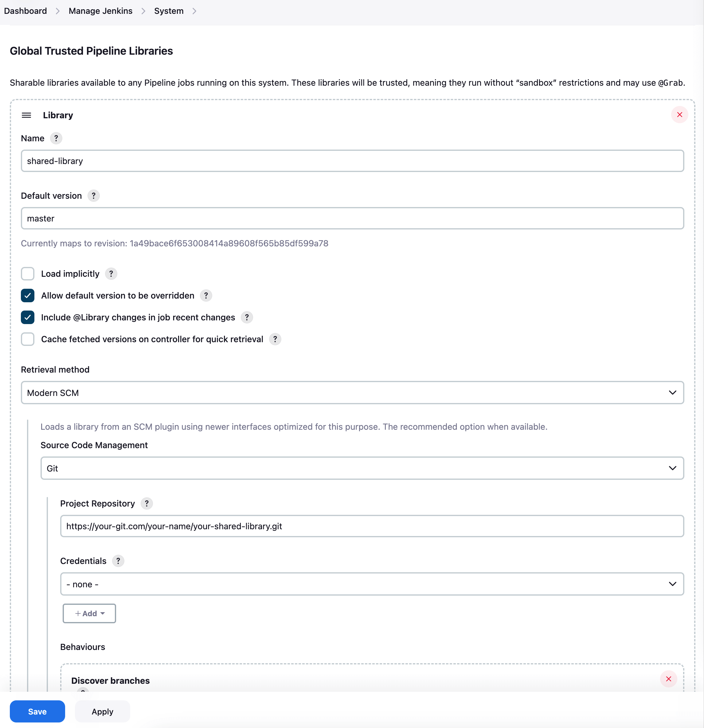Image resolution: width=704 pixels, height=728 pixels.
Task: Enable the Load implicitly checkbox
Action: point(28,274)
